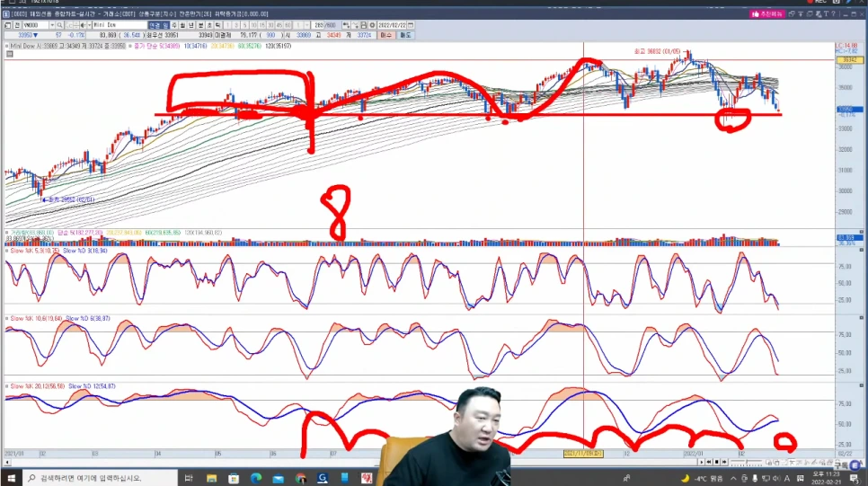Open the calendar date picker icon

(x=411, y=25)
